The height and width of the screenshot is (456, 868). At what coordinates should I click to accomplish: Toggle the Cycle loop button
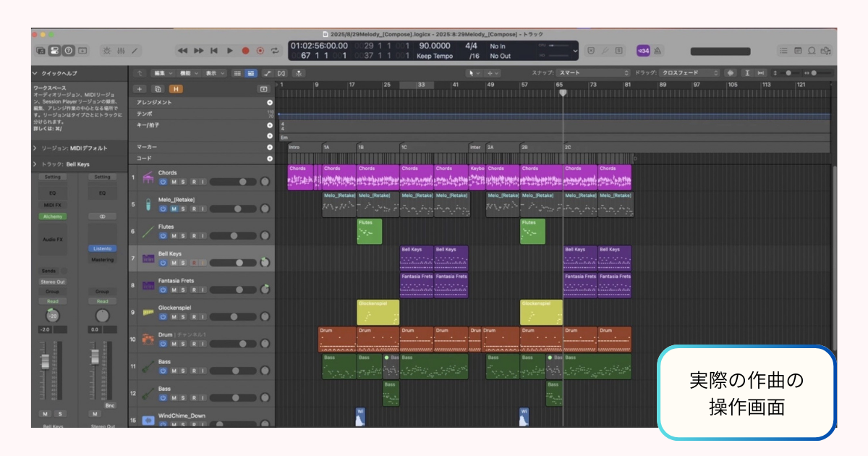point(275,51)
